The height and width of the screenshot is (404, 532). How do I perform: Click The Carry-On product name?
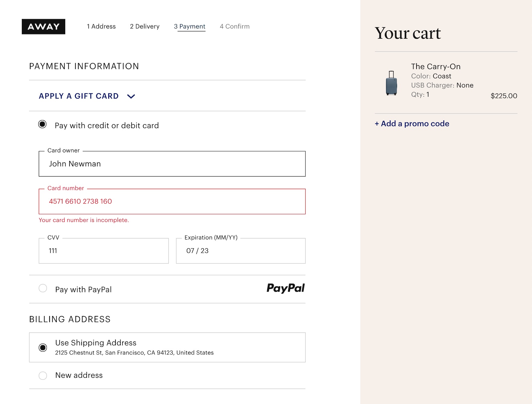tap(436, 67)
